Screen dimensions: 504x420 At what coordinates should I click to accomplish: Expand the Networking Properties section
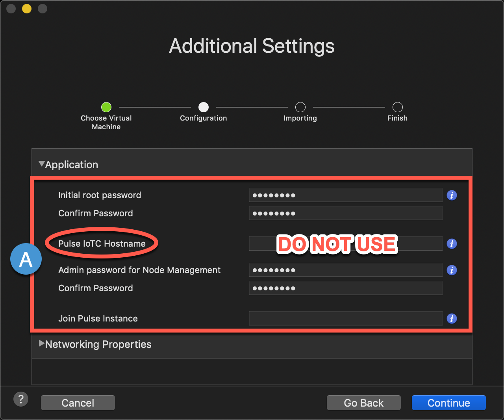(x=42, y=344)
